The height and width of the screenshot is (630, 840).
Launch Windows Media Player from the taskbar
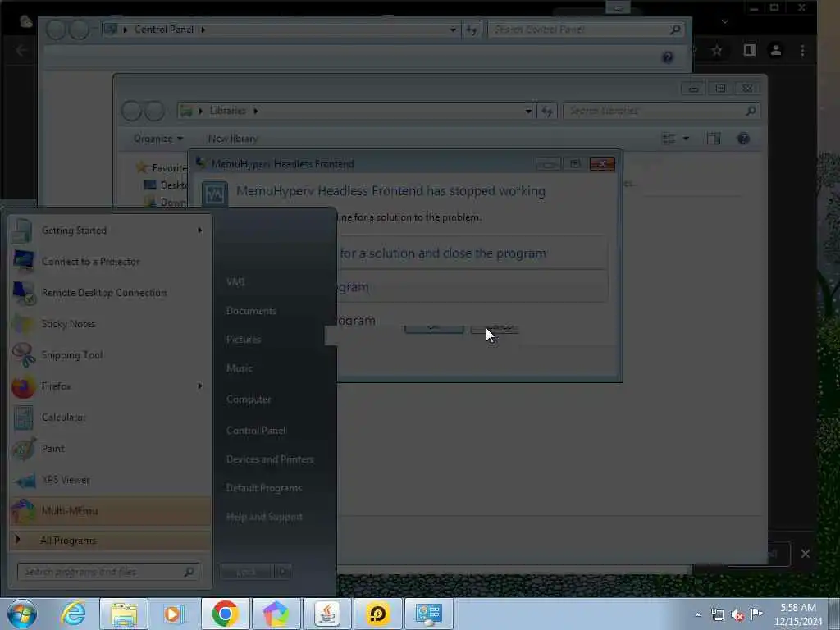173,614
